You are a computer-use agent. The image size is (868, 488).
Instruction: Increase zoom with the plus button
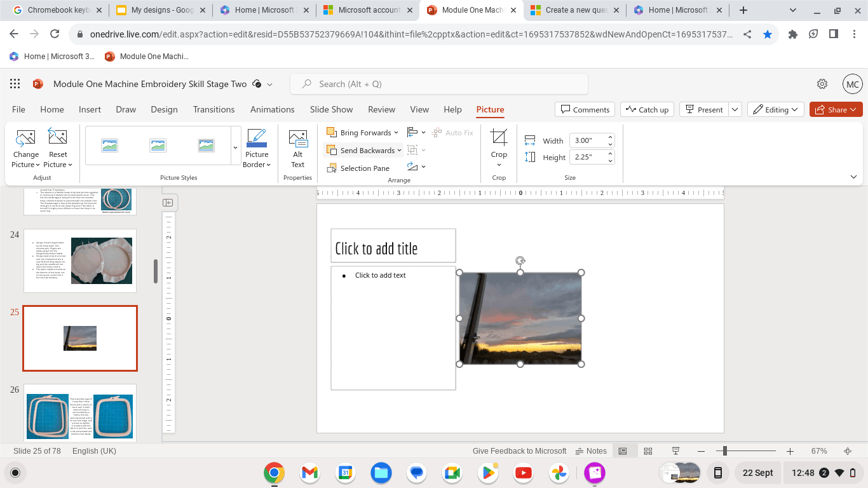pos(790,451)
